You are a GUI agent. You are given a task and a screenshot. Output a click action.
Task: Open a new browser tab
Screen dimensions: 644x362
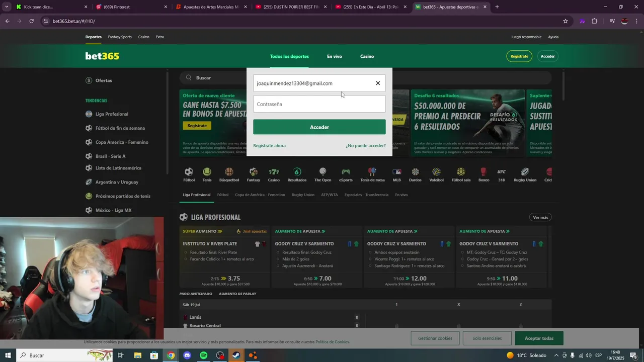[x=497, y=7]
